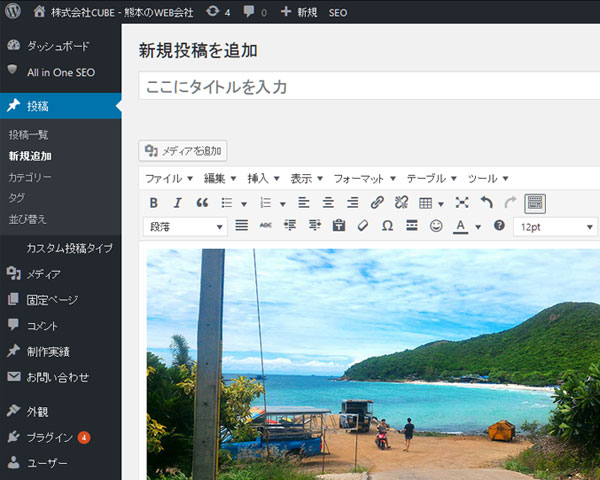Go to カテゴリー in the sidebar
The height and width of the screenshot is (480, 600).
[30, 177]
